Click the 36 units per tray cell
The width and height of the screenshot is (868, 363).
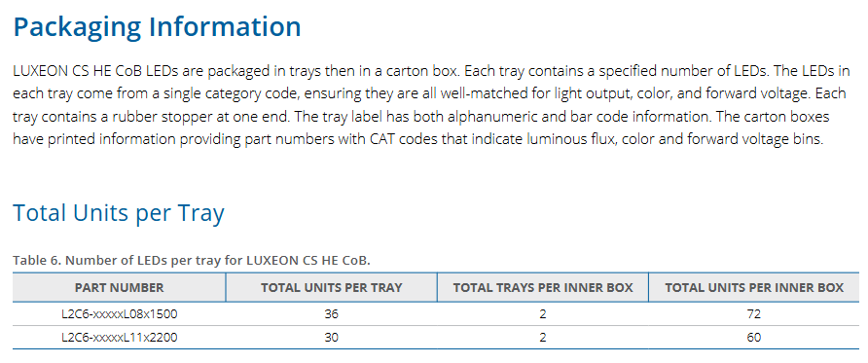[332, 314]
